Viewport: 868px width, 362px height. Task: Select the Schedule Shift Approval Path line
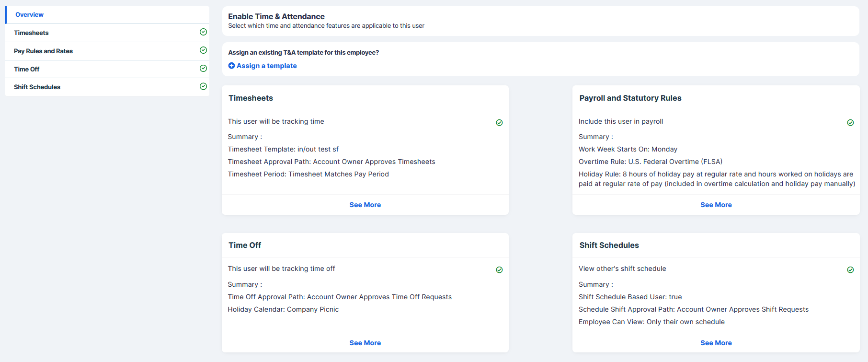pos(694,309)
